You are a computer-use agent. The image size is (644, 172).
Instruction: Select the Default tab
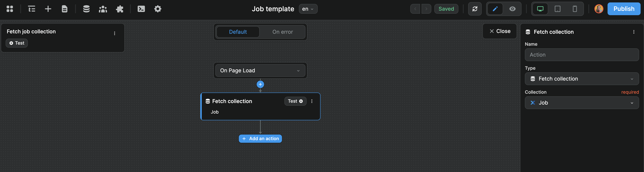[238, 32]
